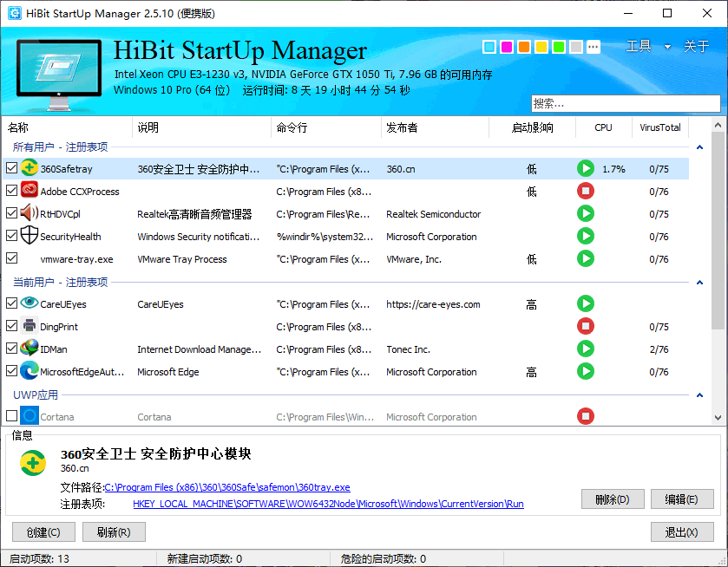Uncheck the vmware-tray.exe startup entry
This screenshot has width=728, height=567.
point(11,258)
